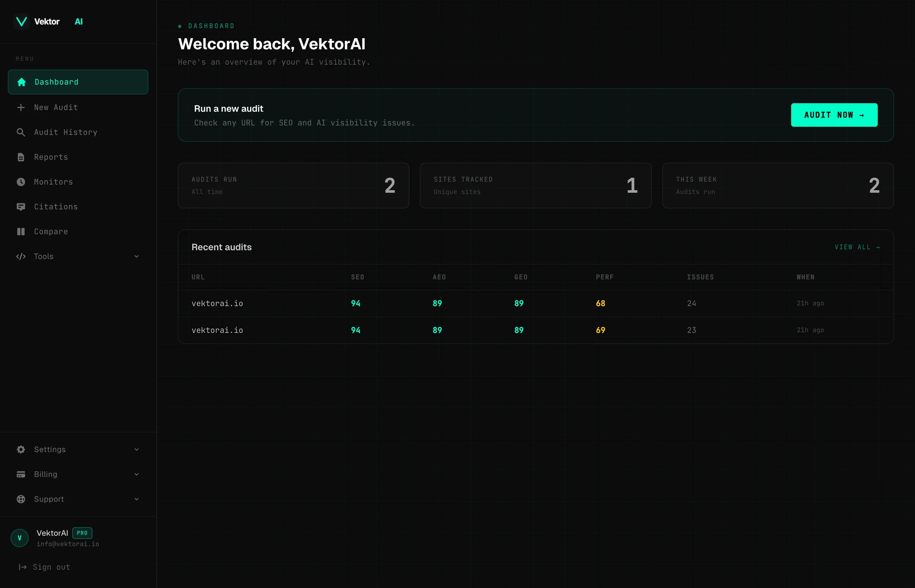Viewport: 915px width, 588px height.
Task: Click the DASHBOARD breadcrumb label
Action: click(211, 25)
